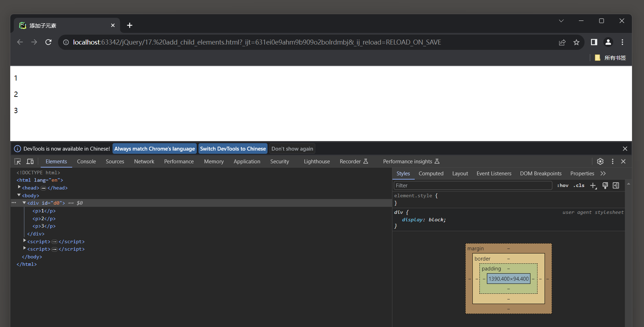Viewport: 644px width, 327px height.
Task: Click box model content size 1390.400×94.400
Action: 508,279
